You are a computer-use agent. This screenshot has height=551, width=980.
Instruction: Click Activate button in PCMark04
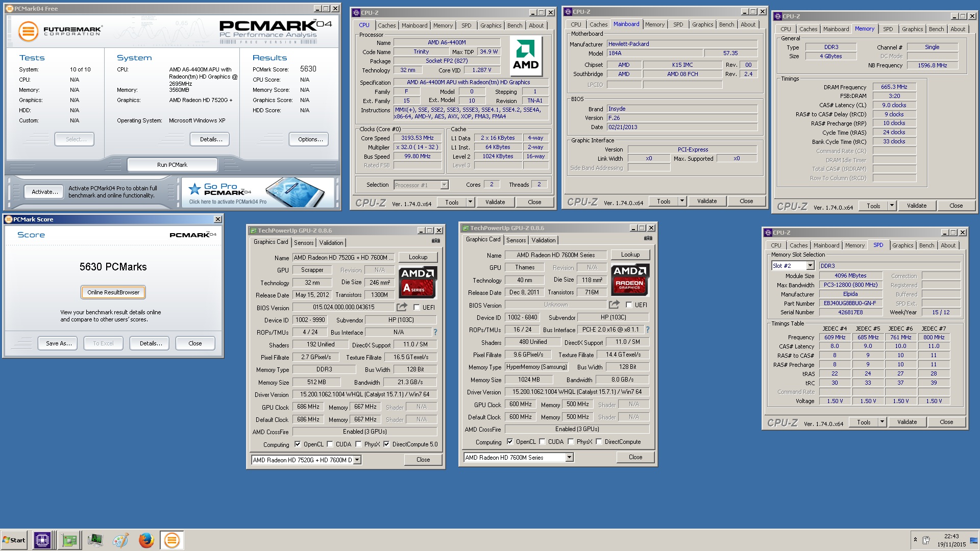click(44, 192)
